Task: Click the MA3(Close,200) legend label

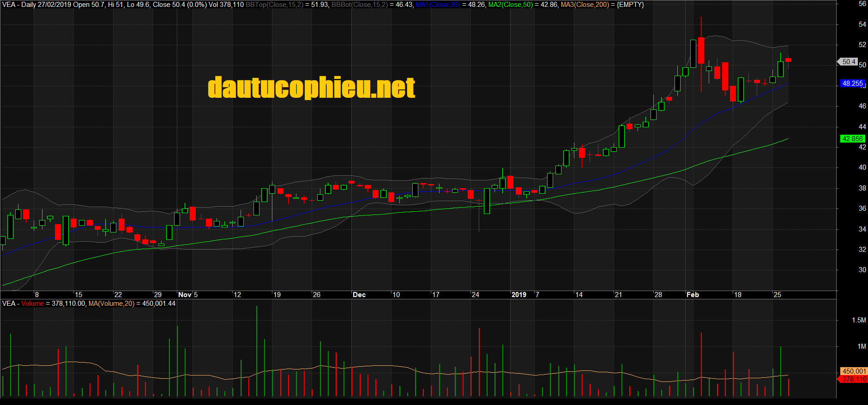Action: (585, 5)
